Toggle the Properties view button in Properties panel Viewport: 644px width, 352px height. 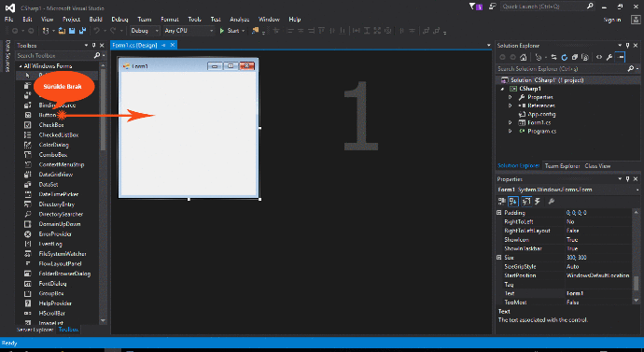click(526, 201)
